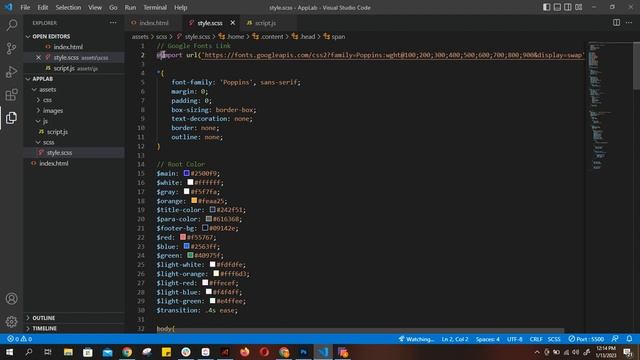Click the $main color swatch #2500f9
Screen dimensions: 640x360
[x=187, y=173]
